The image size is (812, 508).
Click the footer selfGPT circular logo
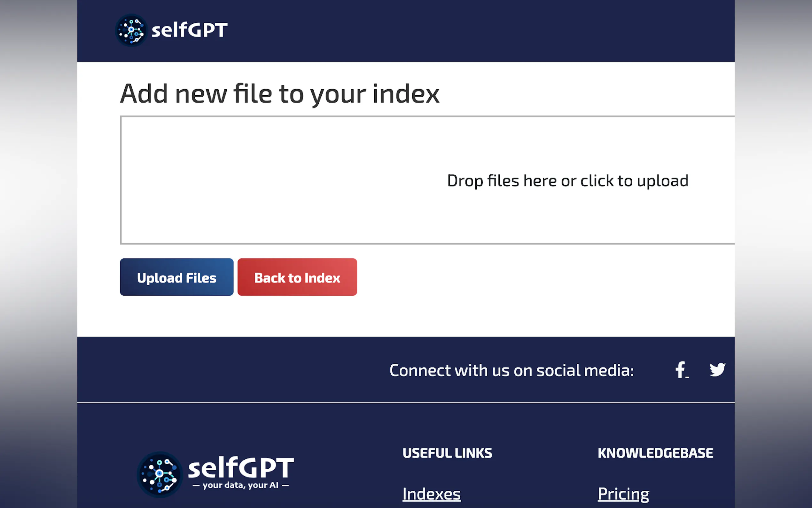(x=160, y=474)
